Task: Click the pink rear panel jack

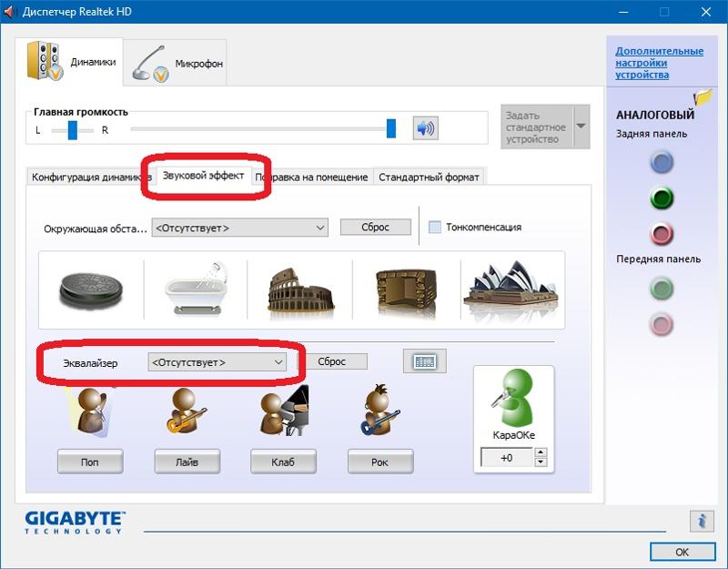Action: pyautogui.click(x=662, y=234)
